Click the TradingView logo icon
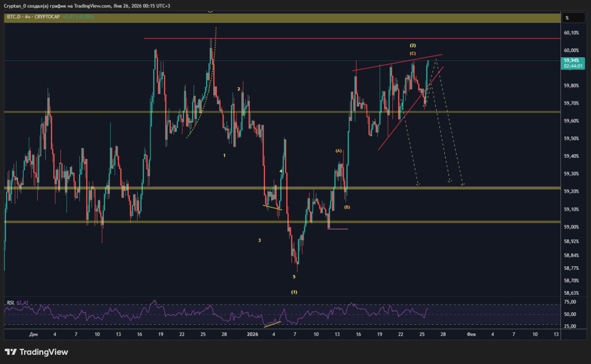 pyautogui.click(x=11, y=352)
